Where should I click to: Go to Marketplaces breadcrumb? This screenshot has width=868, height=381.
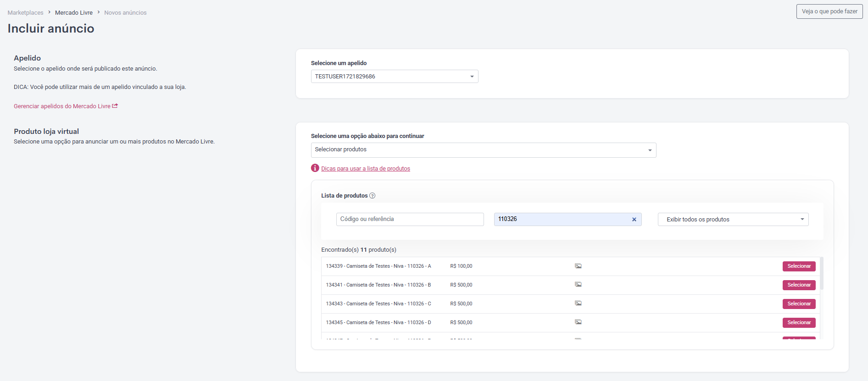click(26, 12)
